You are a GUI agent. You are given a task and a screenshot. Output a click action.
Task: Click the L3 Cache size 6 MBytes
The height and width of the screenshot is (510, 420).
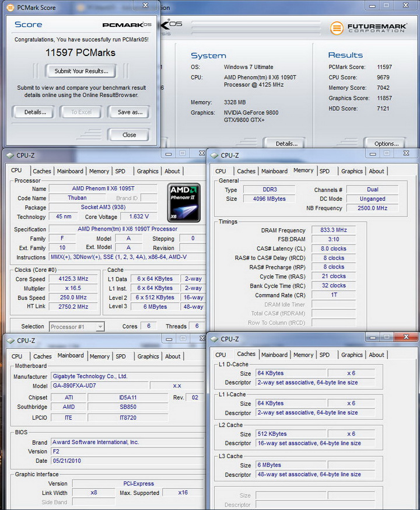point(290,465)
